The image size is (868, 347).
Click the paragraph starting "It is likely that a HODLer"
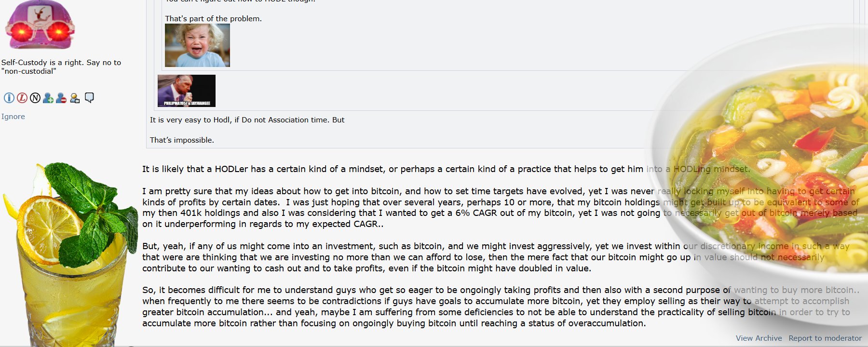[x=446, y=169]
